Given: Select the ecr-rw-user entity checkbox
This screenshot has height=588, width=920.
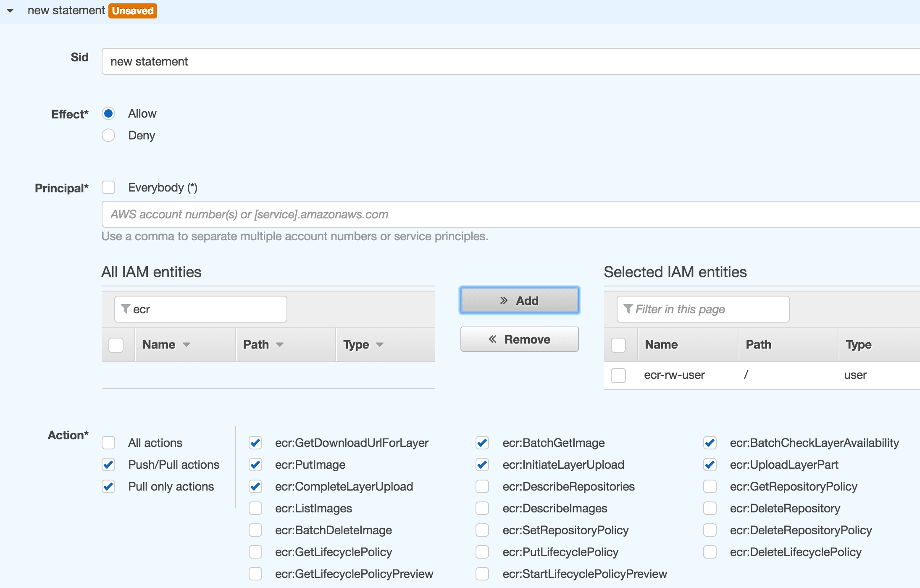Looking at the screenshot, I should click(618, 375).
